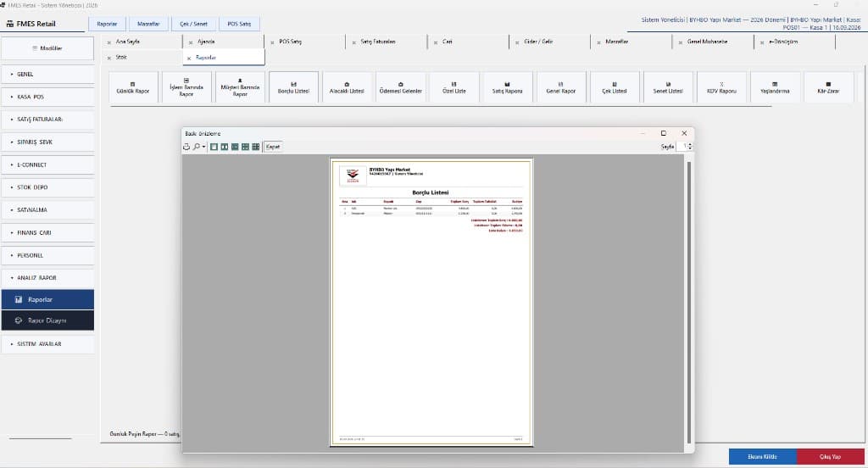Select the Borçlu Listesi report button
Screen dimensions: 868x468
click(x=293, y=87)
